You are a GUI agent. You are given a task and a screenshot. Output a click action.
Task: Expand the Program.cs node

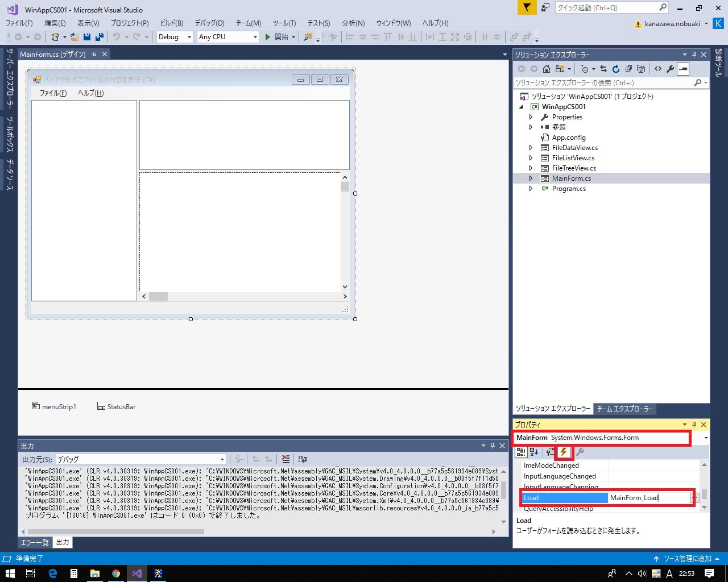coord(531,189)
